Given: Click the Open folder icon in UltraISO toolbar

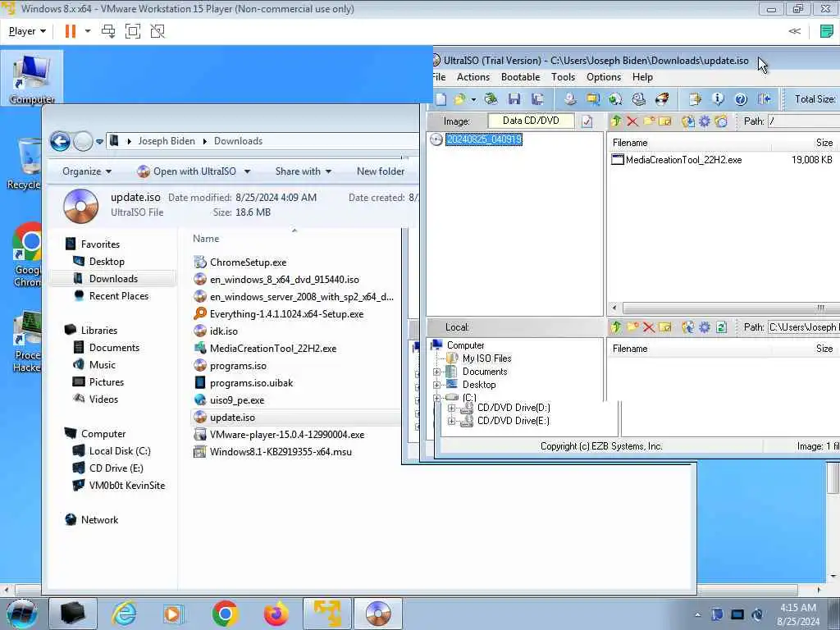Looking at the screenshot, I should pyautogui.click(x=459, y=99).
